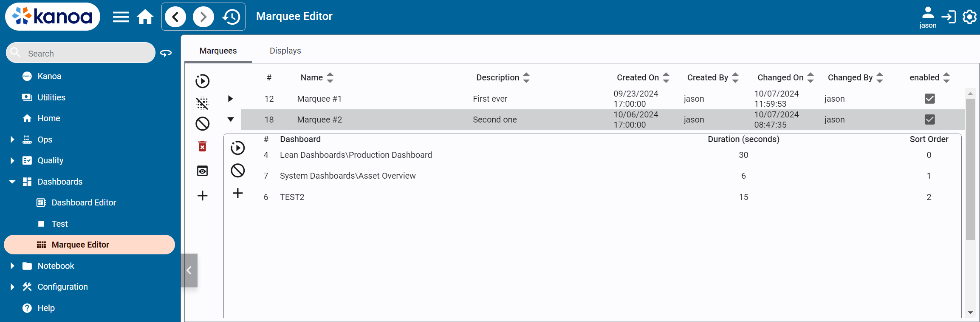Toggle enabled checkbox for Marquee #1
The image size is (980, 322).
click(930, 99)
